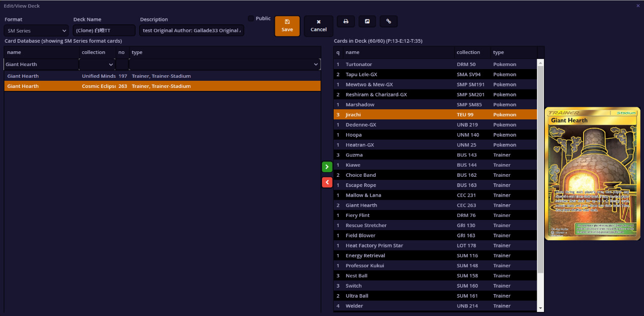Sort database by collection column header
644x316 pixels.
pyautogui.click(x=98, y=52)
